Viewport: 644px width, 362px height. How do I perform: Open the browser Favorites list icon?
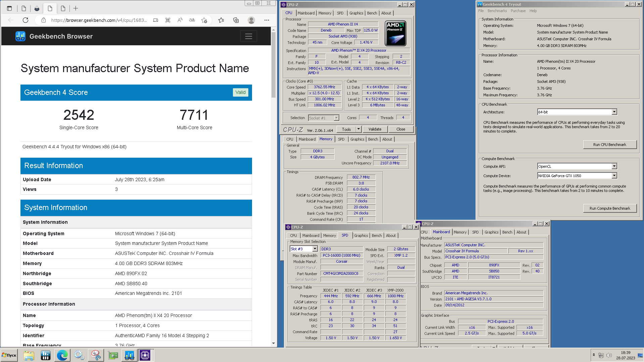coord(221,20)
